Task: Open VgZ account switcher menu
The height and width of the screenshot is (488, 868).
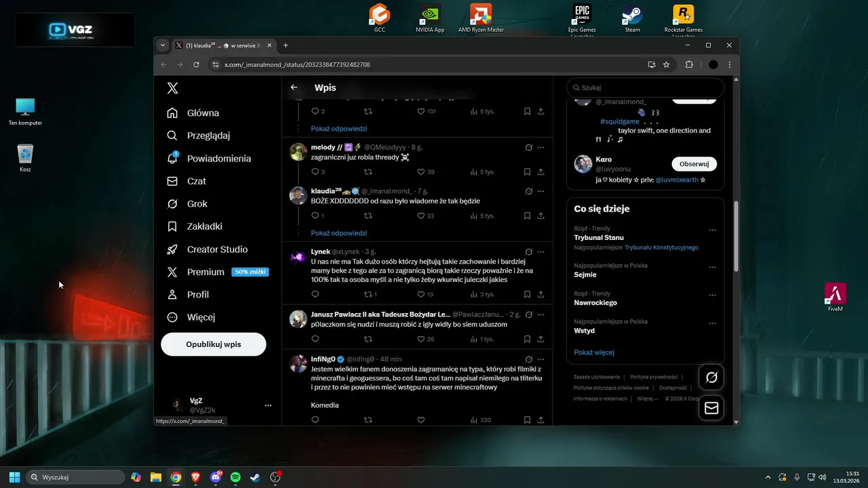Action: click(268, 405)
